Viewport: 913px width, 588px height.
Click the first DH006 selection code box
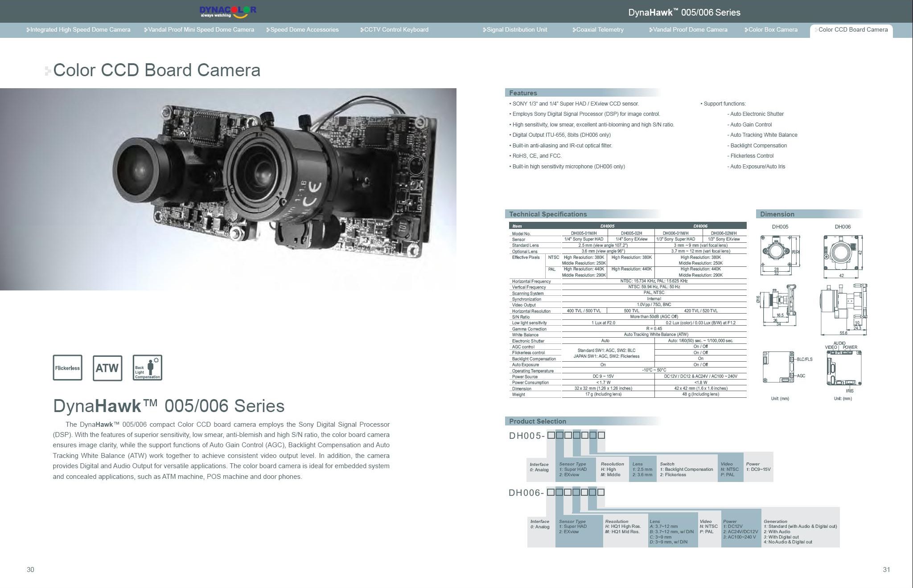pyautogui.click(x=551, y=492)
